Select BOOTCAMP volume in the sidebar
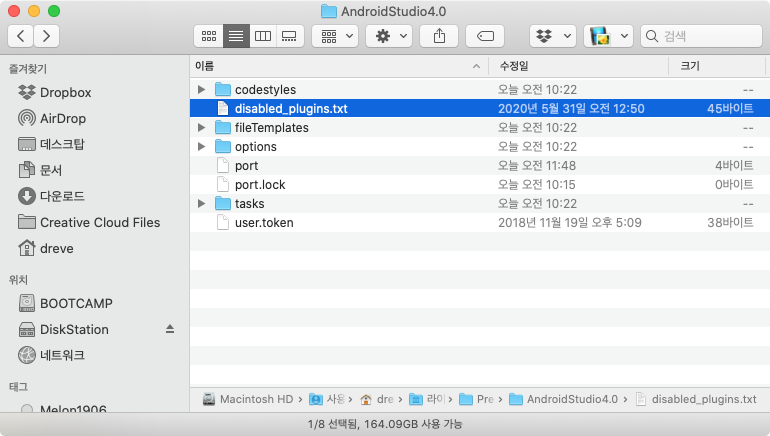The height and width of the screenshot is (436, 770). 65,303
